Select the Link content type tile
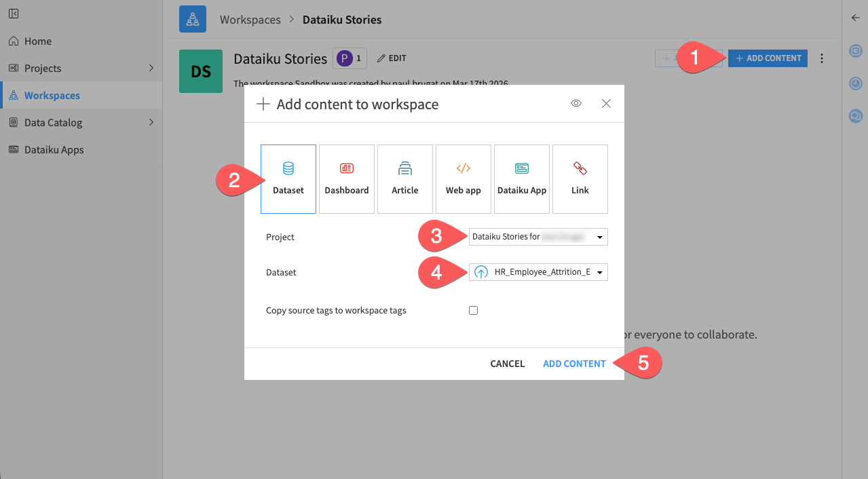Viewport: 868px width, 479px height. [x=580, y=179]
